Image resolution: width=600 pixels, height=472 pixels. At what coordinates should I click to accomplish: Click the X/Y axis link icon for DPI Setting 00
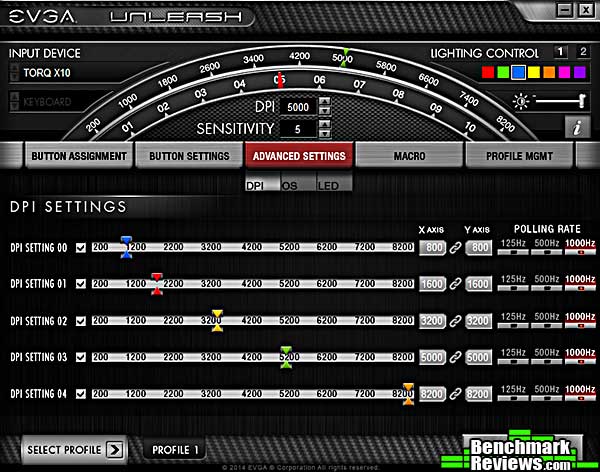[455, 248]
